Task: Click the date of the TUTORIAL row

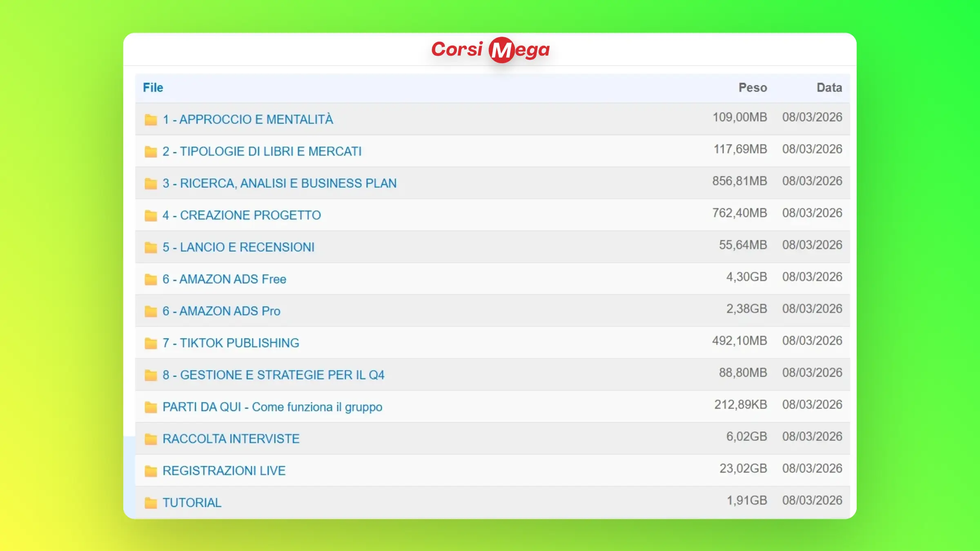Action: (812, 500)
